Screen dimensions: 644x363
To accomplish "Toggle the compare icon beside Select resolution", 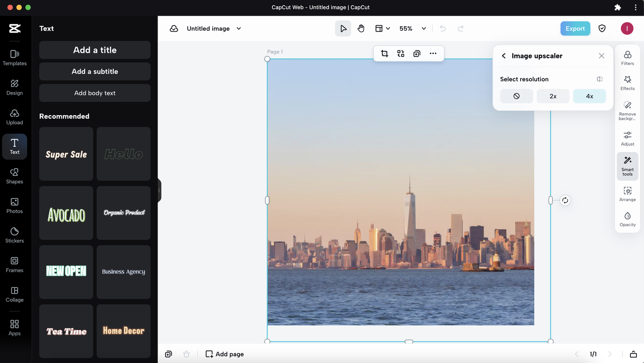I will coord(600,79).
